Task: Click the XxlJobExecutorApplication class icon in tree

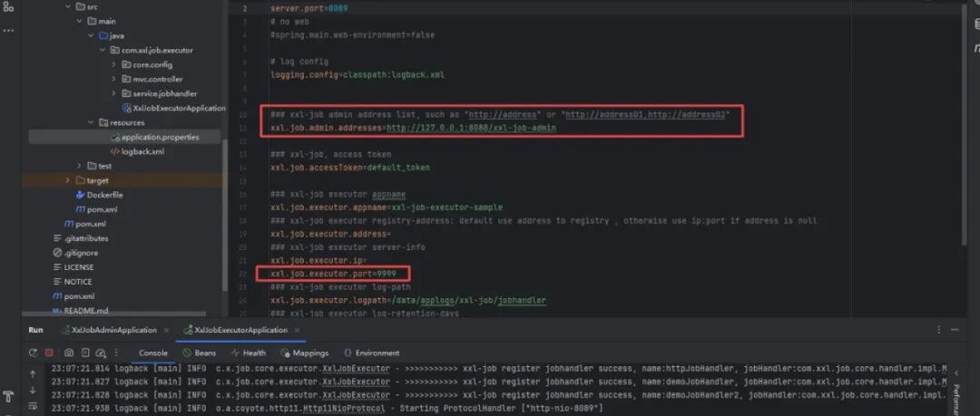Action: pos(127,108)
